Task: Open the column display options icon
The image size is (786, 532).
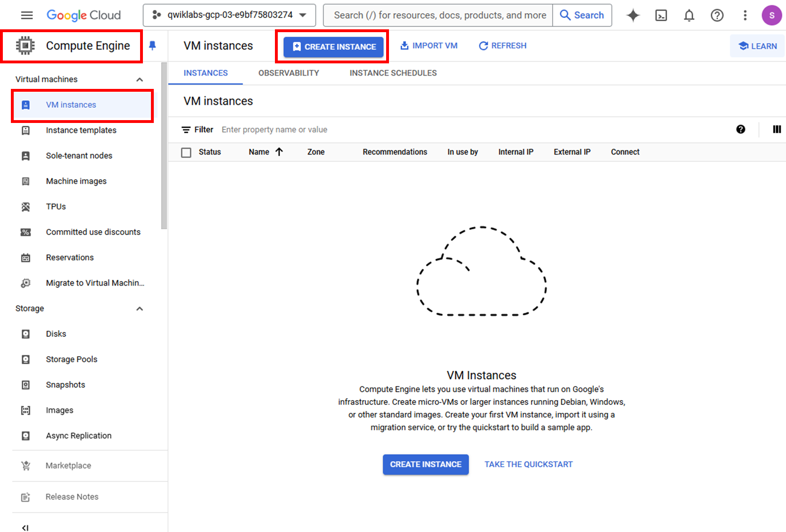Action: tap(777, 129)
